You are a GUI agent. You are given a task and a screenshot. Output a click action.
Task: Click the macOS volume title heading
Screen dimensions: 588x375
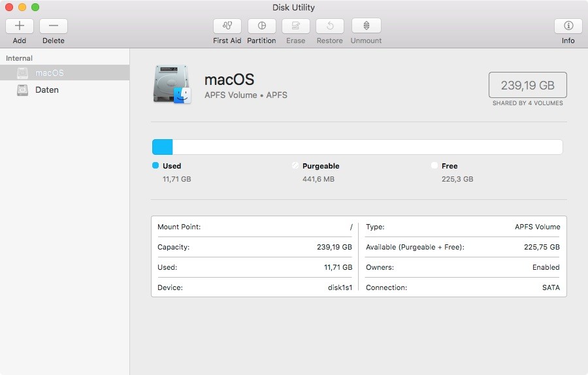coord(229,80)
